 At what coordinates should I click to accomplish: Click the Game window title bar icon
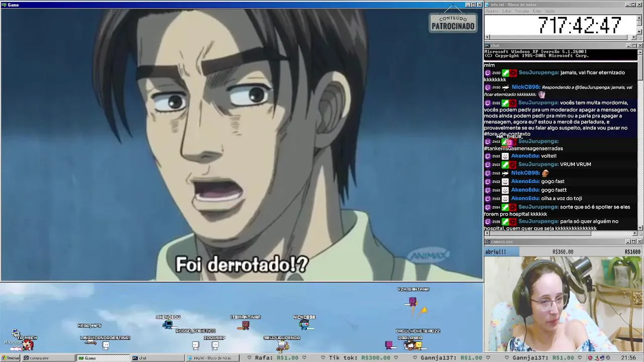(4, 5)
